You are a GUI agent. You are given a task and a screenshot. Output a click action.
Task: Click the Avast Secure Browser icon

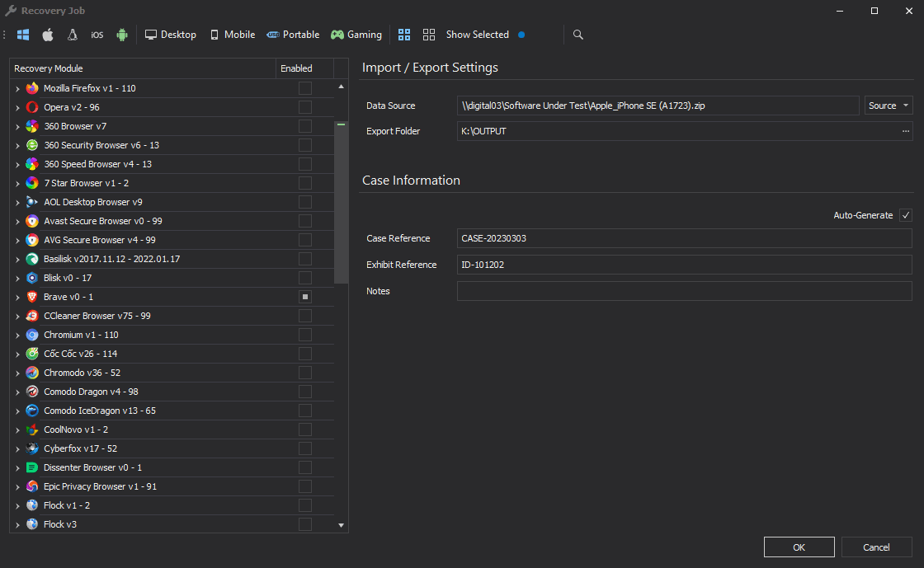tap(32, 221)
